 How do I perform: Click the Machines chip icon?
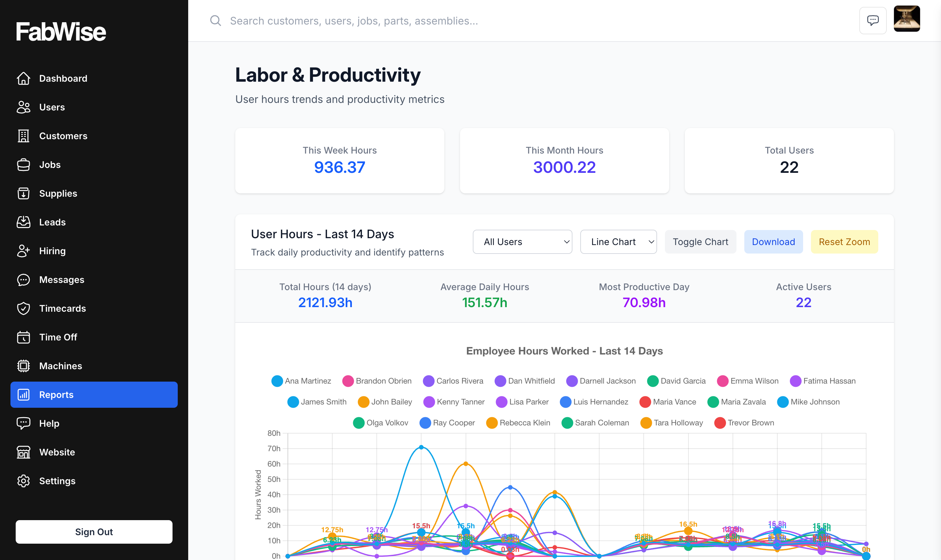24,366
